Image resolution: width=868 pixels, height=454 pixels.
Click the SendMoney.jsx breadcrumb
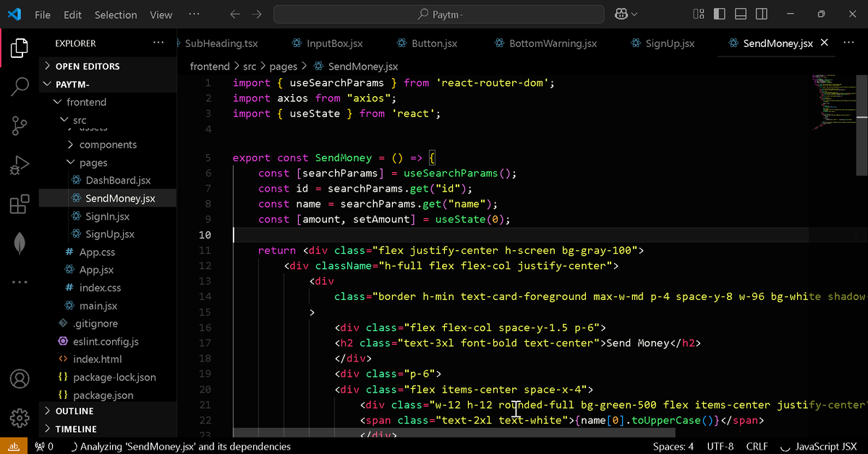click(356, 67)
